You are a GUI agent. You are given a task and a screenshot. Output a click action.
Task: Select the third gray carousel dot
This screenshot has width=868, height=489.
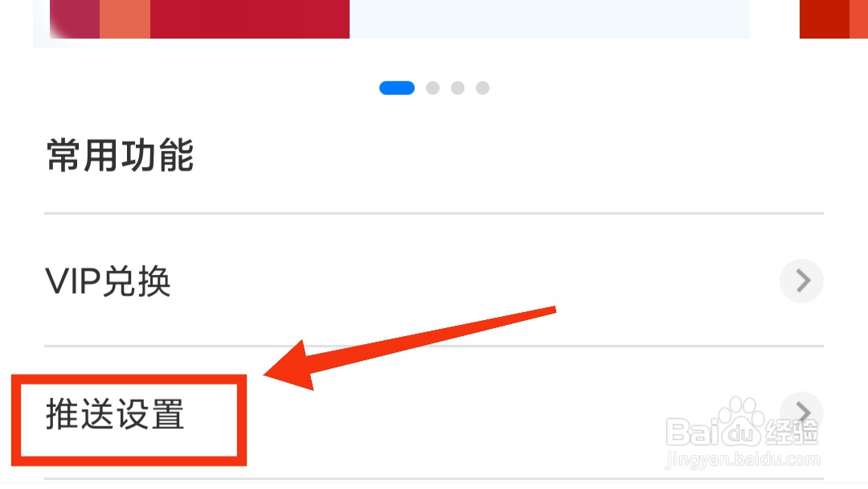pos(458,88)
